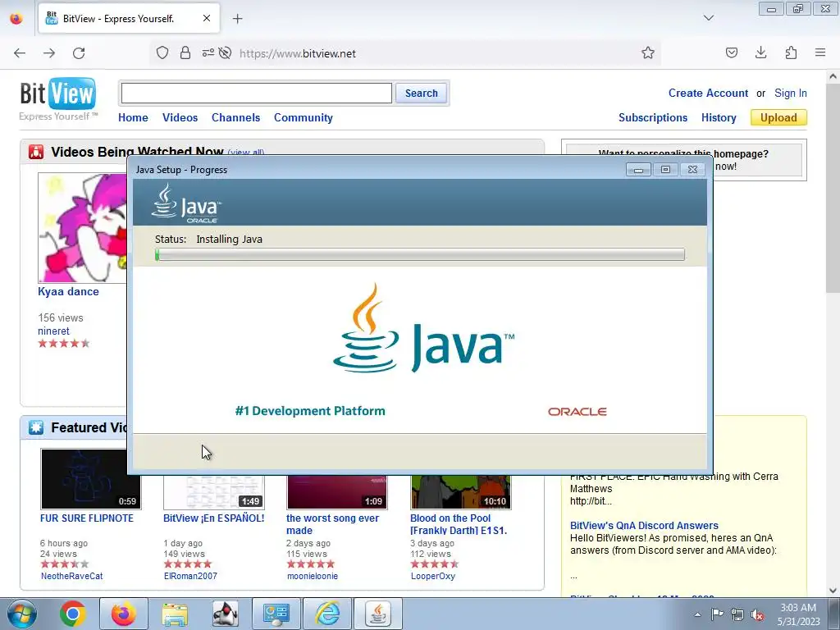Minimize the Java Setup window
840x630 pixels.
point(638,169)
